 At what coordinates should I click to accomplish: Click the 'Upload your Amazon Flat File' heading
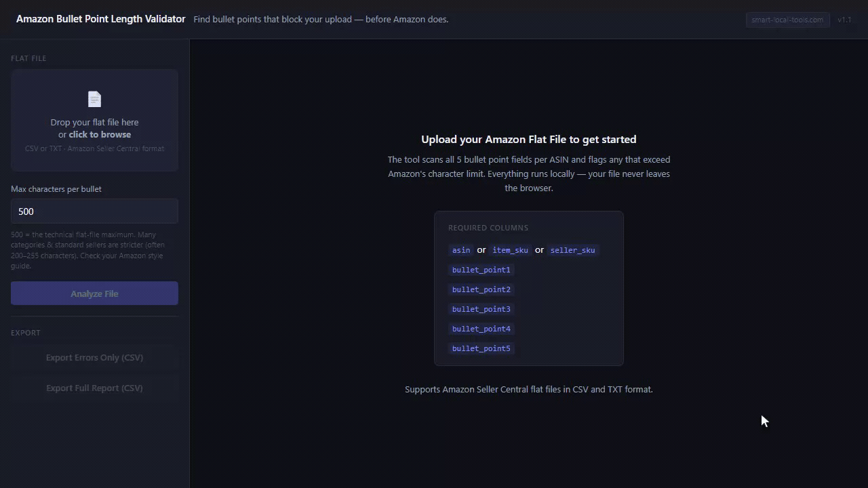click(x=529, y=139)
